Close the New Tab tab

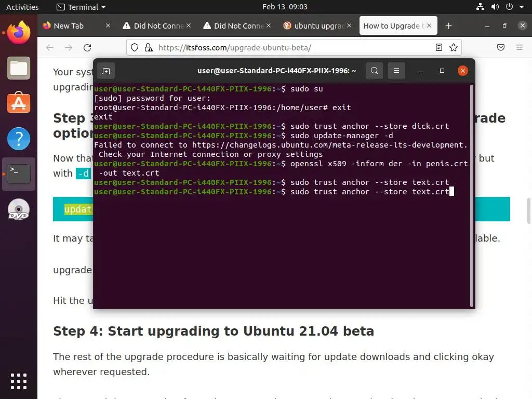click(108, 26)
